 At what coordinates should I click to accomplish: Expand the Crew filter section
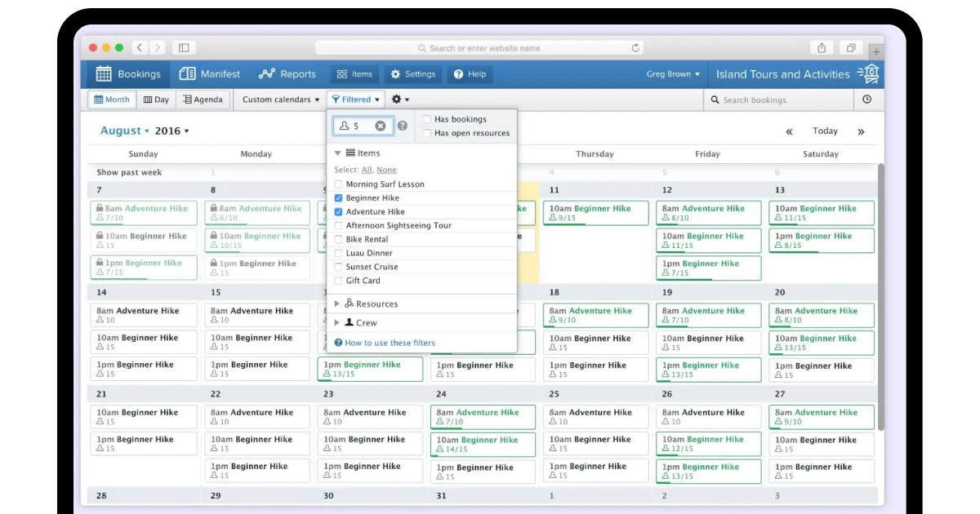(x=337, y=323)
